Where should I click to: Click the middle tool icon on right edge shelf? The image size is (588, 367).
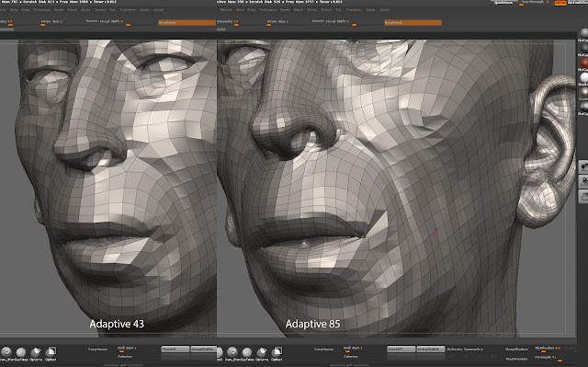point(583,181)
